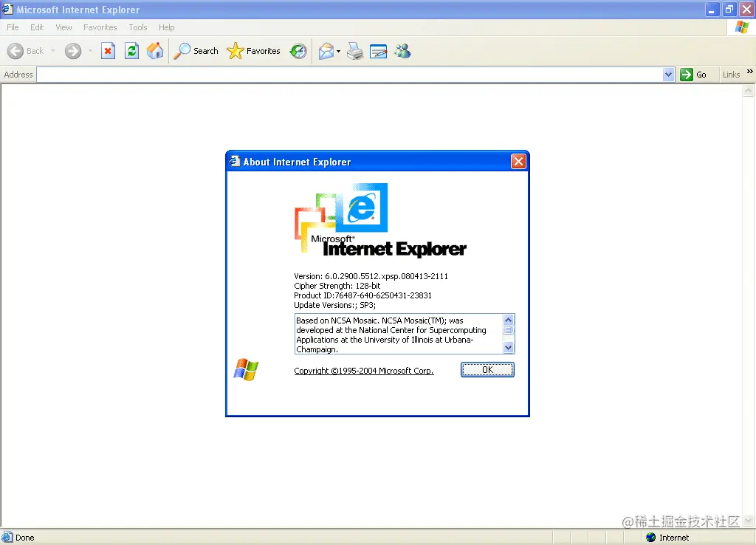Open the Favorites menu
This screenshot has height=545, width=756.
[100, 27]
